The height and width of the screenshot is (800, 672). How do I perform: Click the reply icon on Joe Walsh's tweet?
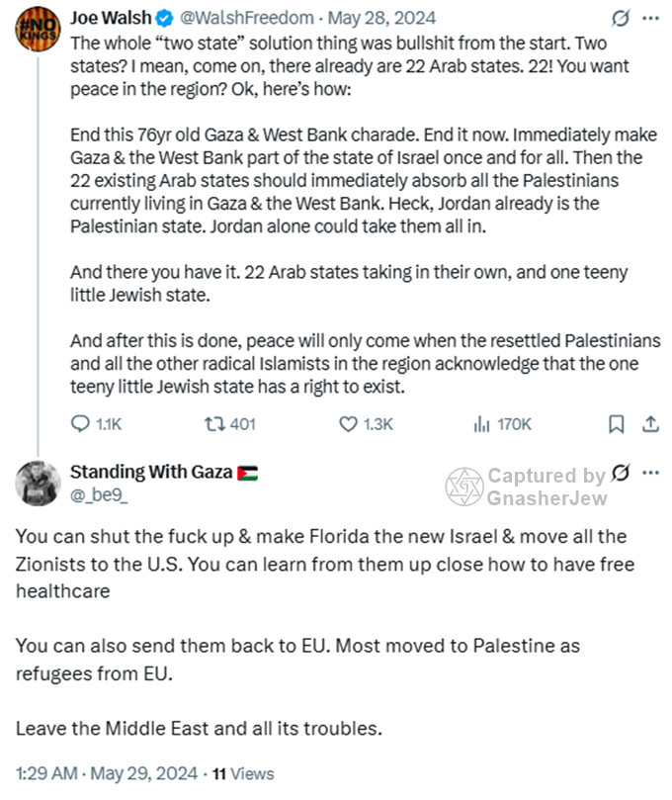pos(82,423)
